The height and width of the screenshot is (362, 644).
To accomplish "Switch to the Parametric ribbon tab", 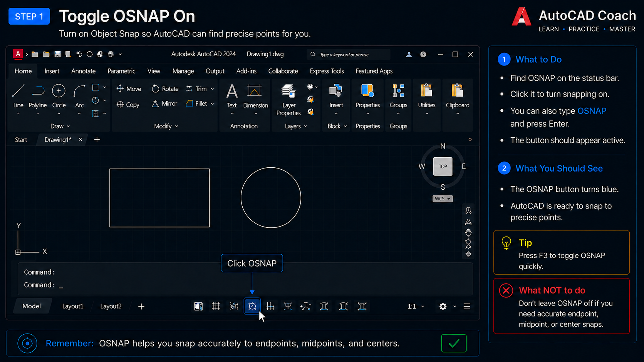I will 121,71.
